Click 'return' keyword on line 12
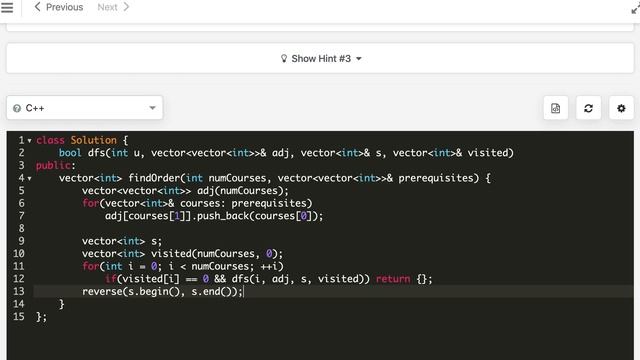The width and height of the screenshot is (640, 360). (393, 279)
